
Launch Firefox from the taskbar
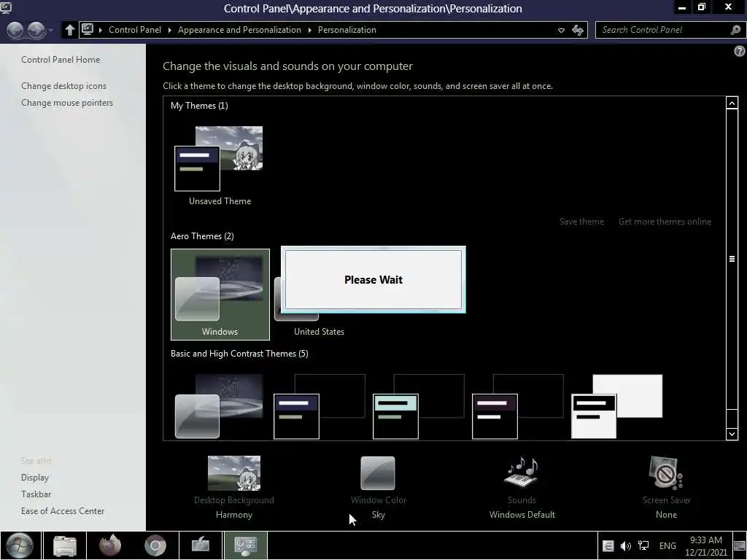click(110, 545)
